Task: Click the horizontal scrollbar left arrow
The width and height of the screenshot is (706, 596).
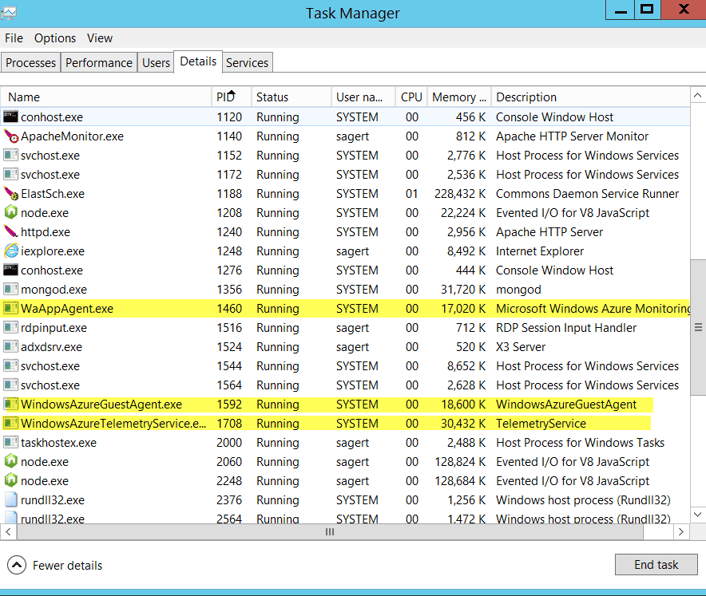Action: coord(8,532)
